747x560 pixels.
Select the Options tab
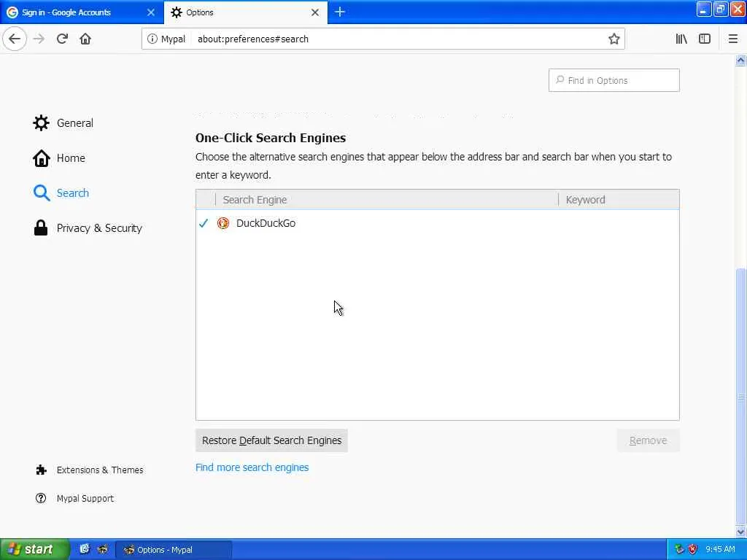pos(245,12)
